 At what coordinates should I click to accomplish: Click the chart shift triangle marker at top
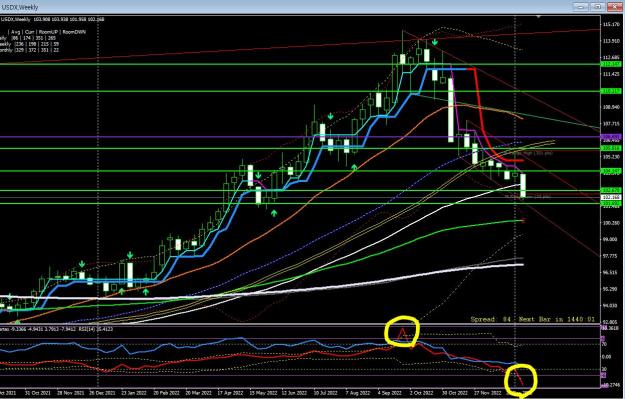tap(539, 17)
